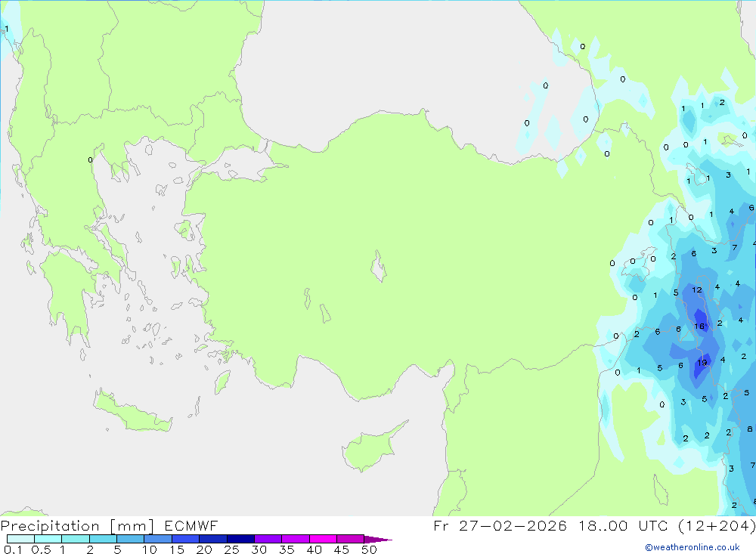The width and height of the screenshot is (756, 554).
Task: Select the date '27-02-2026' in the footer
Action: click(x=513, y=525)
